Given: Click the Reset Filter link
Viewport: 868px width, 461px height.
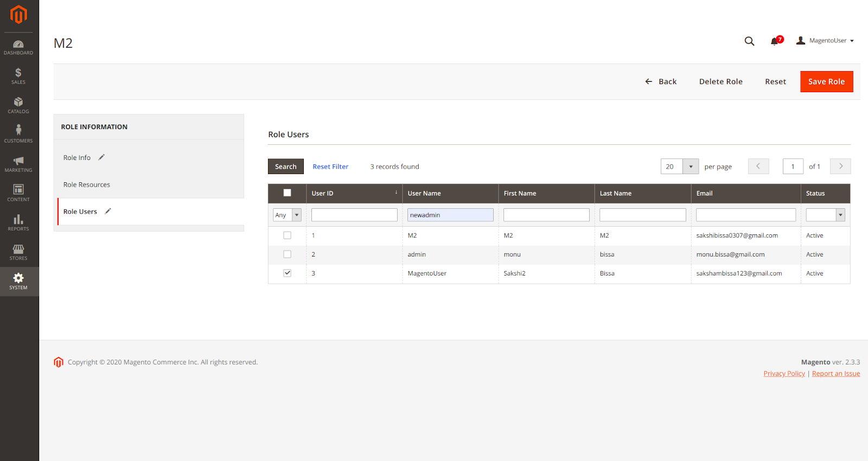Looking at the screenshot, I should pos(330,167).
